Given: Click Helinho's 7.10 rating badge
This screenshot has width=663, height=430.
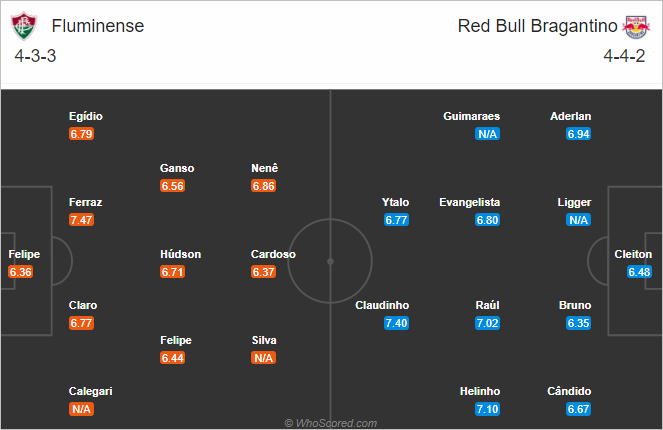Looking at the screenshot, I should (x=487, y=409).
